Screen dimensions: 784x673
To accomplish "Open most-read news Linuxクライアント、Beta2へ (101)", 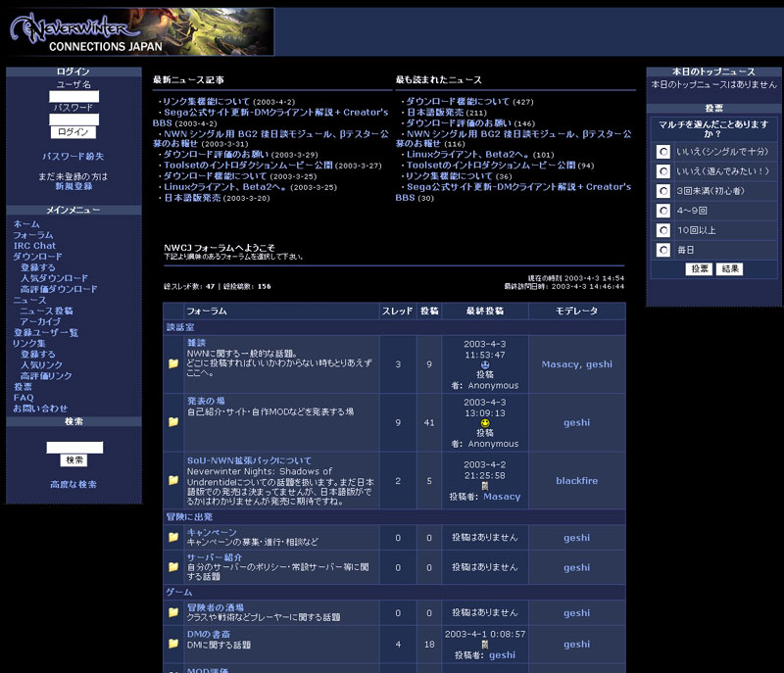I will (467, 155).
